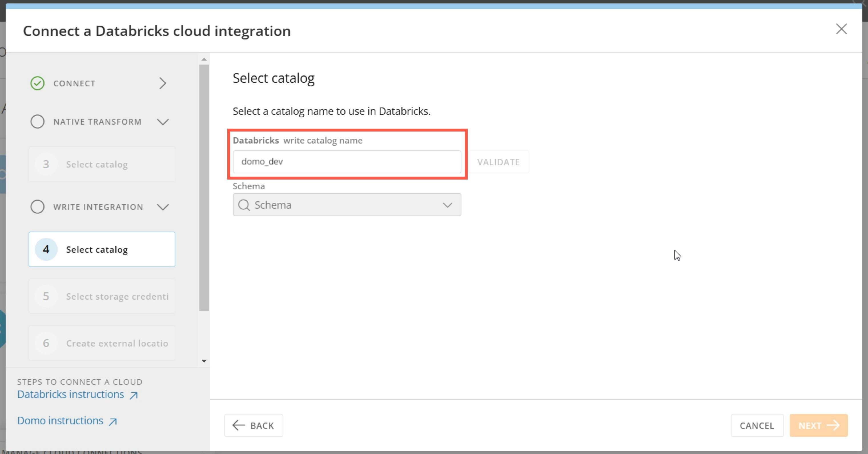Click step 5 number circle
The image size is (868, 454).
coord(46,296)
